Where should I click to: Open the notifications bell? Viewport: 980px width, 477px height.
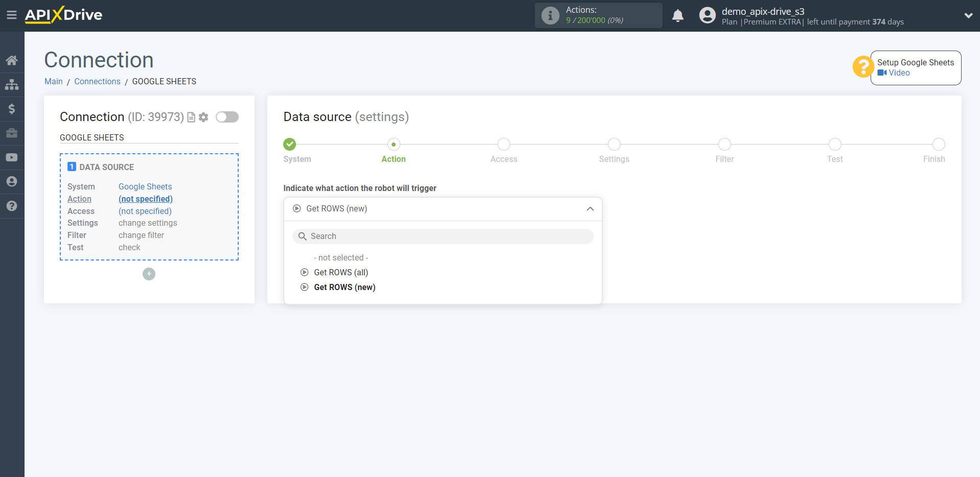678,16
